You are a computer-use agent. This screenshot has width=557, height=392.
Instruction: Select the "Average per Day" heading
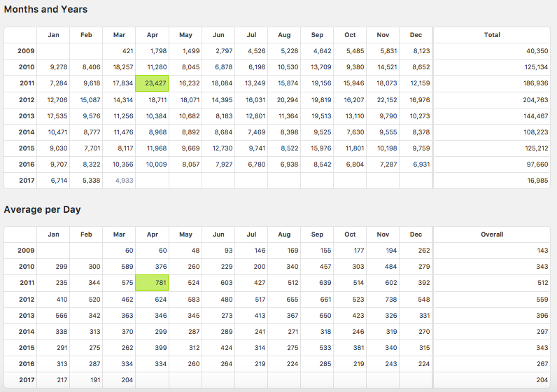(43, 209)
